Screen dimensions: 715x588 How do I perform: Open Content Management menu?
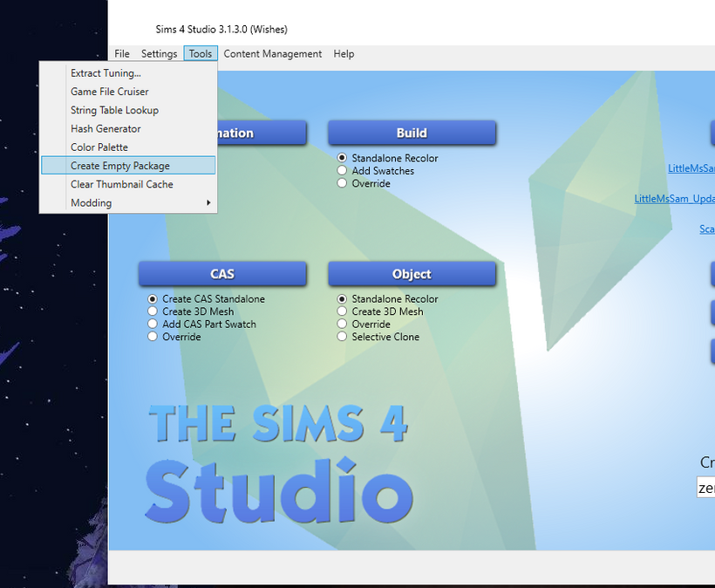[272, 54]
